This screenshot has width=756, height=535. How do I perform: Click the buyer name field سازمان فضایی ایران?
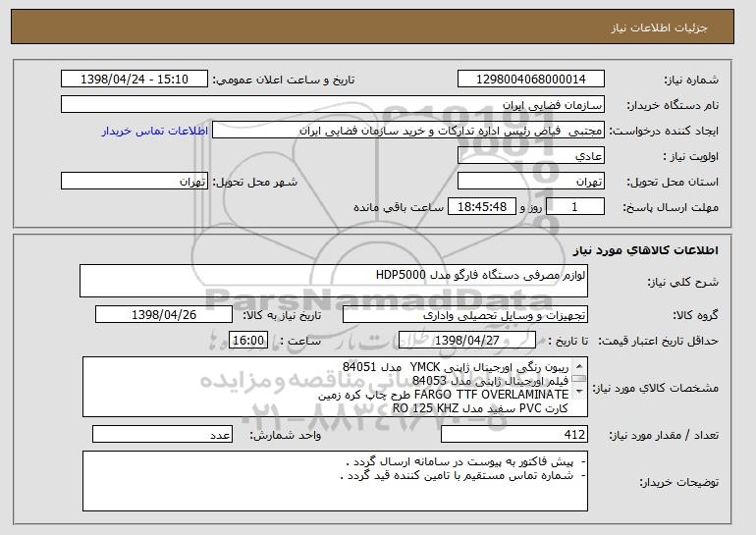click(333, 105)
